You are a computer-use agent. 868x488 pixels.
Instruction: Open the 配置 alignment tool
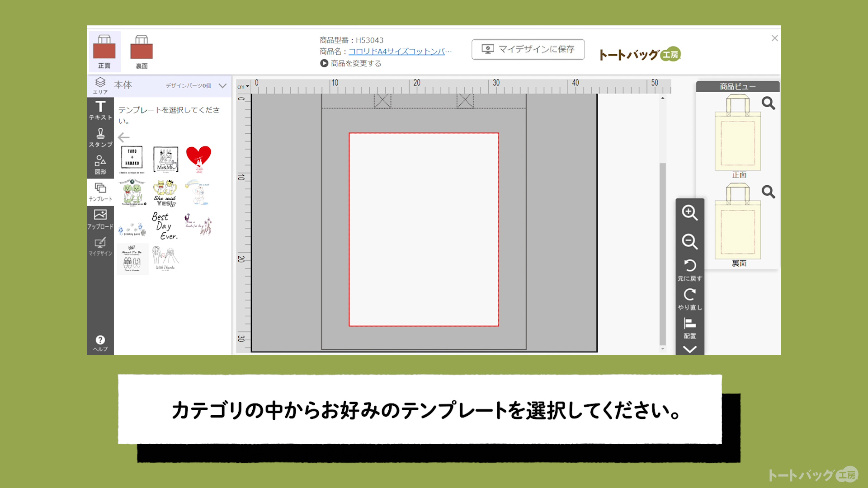[690, 328]
